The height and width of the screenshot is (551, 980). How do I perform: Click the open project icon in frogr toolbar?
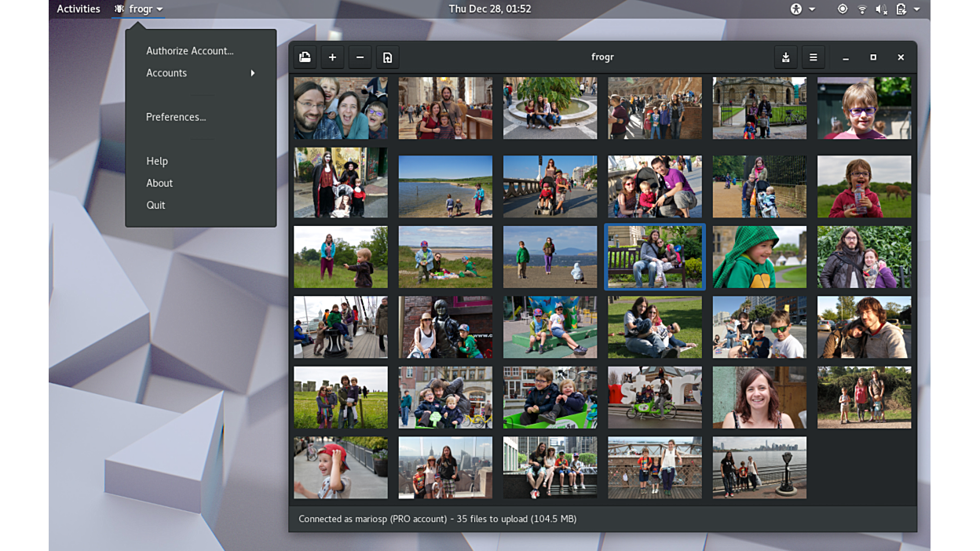point(305,57)
